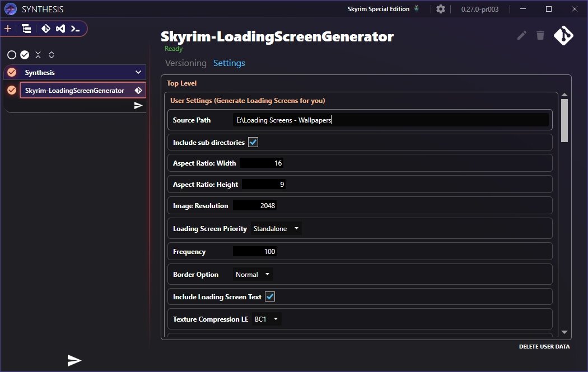Click the empty circle disable-all icon

(x=12, y=55)
